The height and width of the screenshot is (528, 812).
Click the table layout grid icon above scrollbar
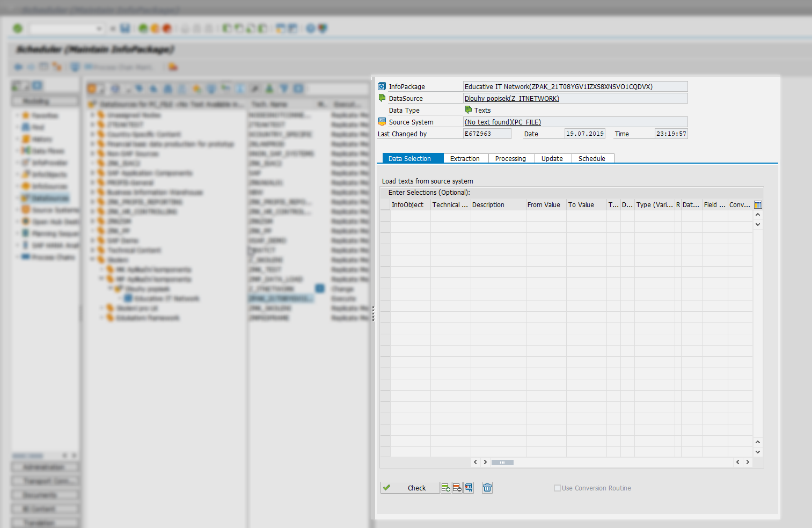(x=757, y=204)
